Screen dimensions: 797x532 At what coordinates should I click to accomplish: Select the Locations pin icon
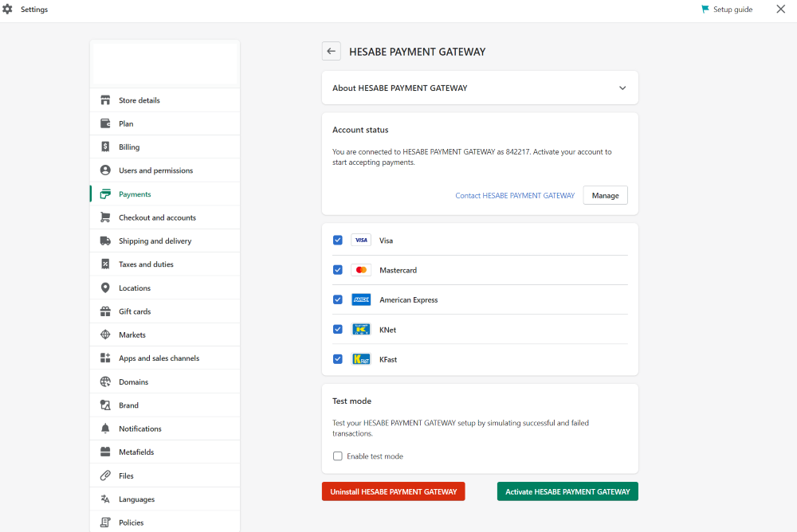coord(105,288)
